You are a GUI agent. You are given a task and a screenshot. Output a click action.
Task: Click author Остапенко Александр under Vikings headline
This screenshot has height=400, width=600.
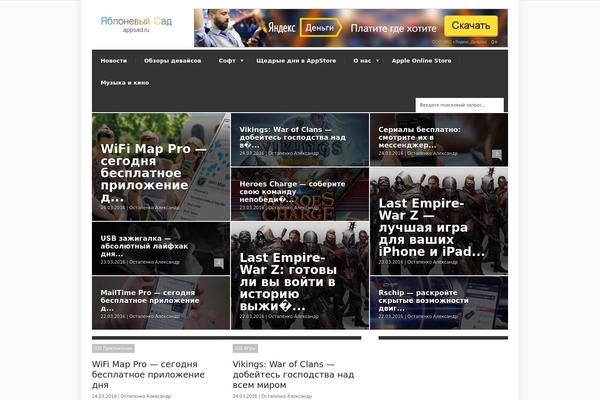(287, 396)
